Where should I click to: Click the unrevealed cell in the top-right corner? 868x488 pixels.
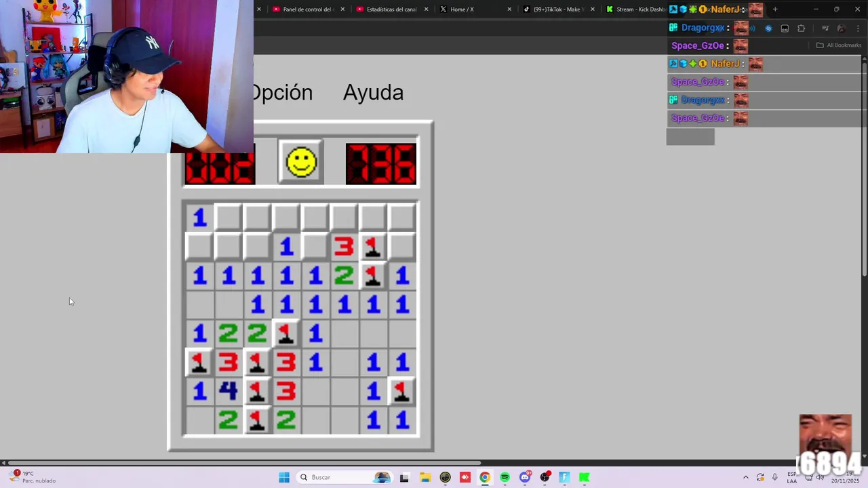402,218
